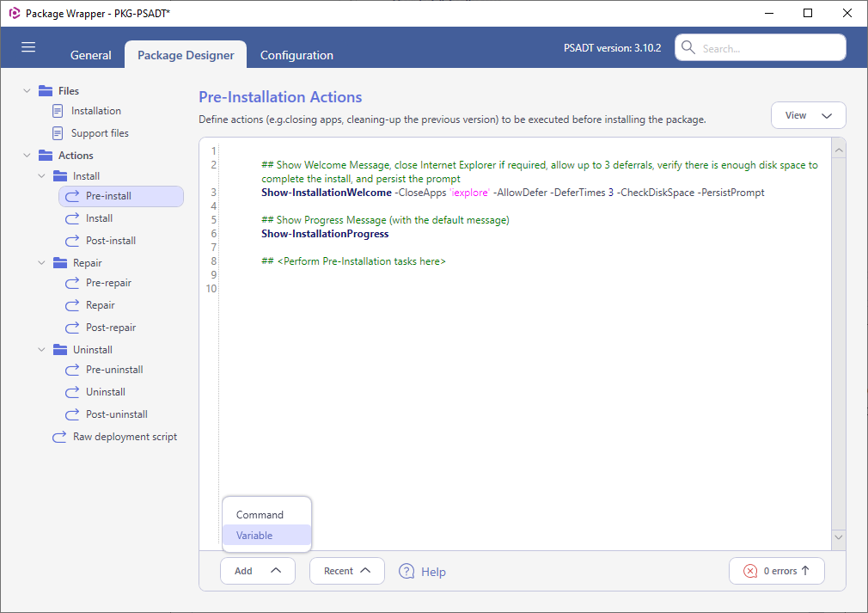Click the Raw deployment script arrow icon

[59, 437]
